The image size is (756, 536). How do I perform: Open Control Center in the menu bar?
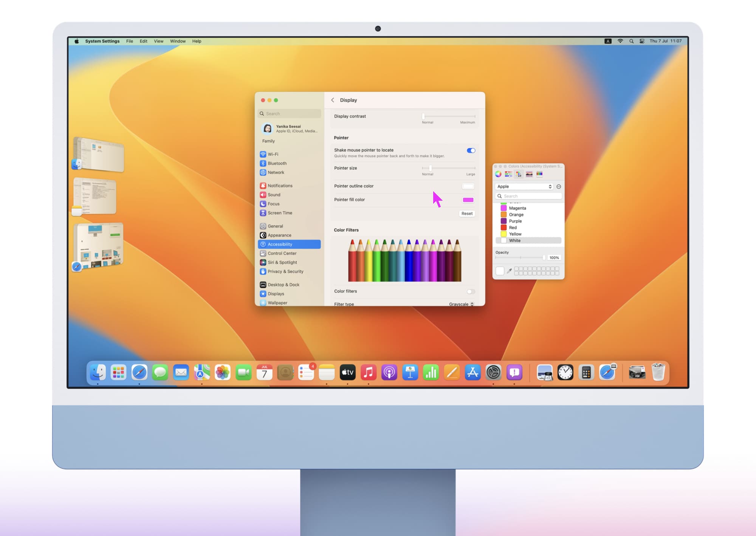point(642,41)
